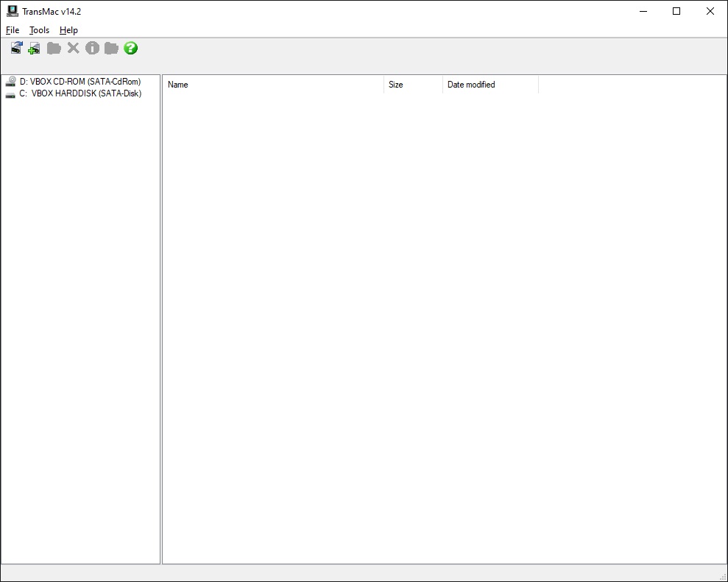The width and height of the screenshot is (728, 582).
Task: Maximize the TransMac window
Action: click(676, 11)
